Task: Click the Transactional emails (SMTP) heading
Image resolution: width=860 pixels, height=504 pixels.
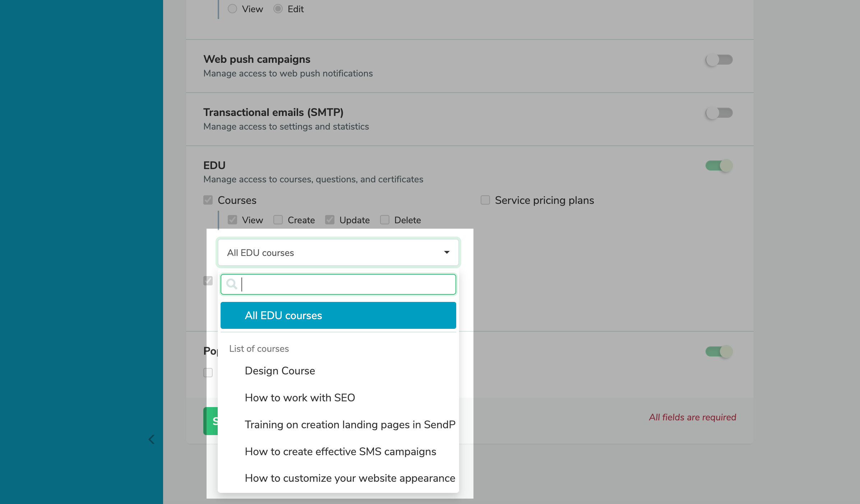Action: 273,112
